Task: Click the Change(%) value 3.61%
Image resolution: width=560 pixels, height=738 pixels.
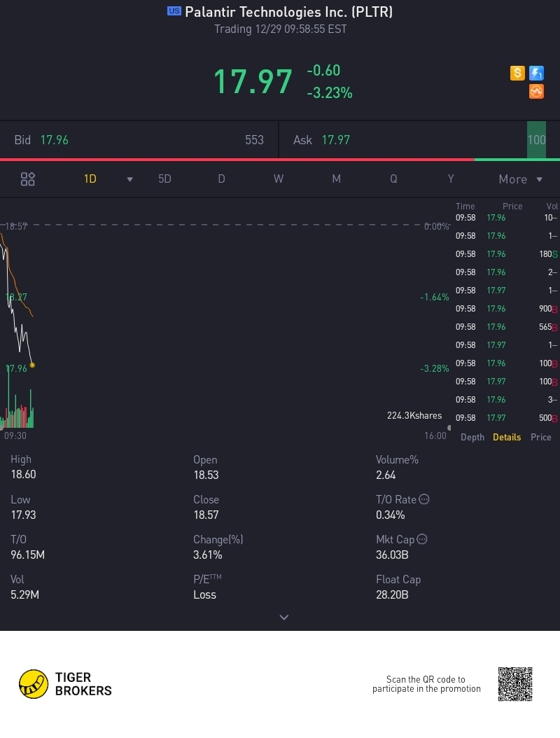Action: click(x=207, y=555)
